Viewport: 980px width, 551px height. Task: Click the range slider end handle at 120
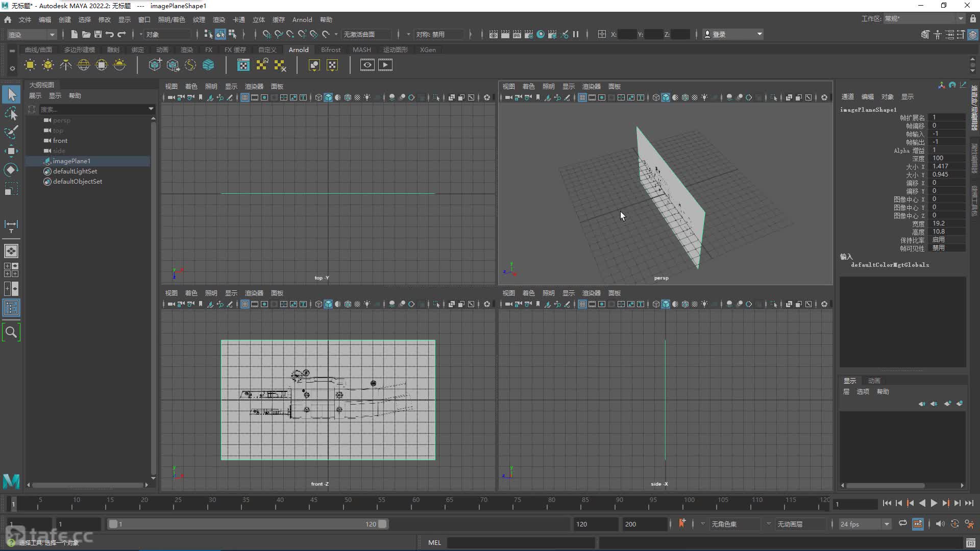click(383, 524)
